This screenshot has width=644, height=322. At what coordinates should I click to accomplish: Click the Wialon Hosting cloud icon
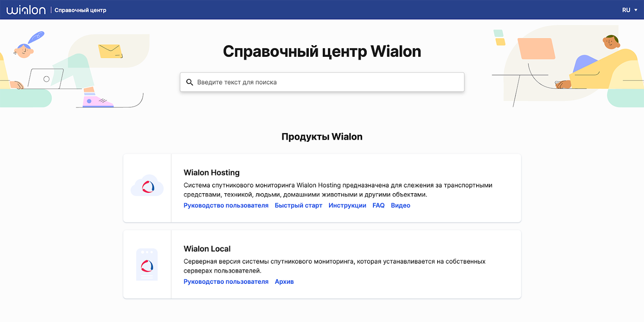[147, 186]
